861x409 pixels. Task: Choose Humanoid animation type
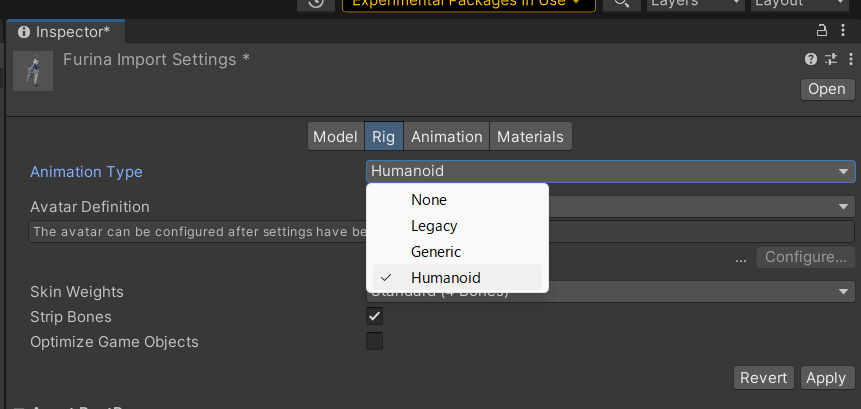click(457, 278)
